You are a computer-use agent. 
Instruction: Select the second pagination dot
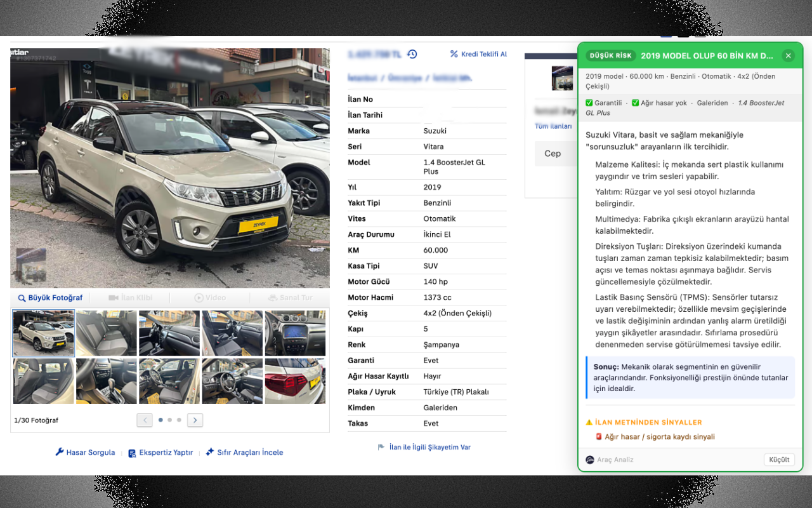pos(170,420)
